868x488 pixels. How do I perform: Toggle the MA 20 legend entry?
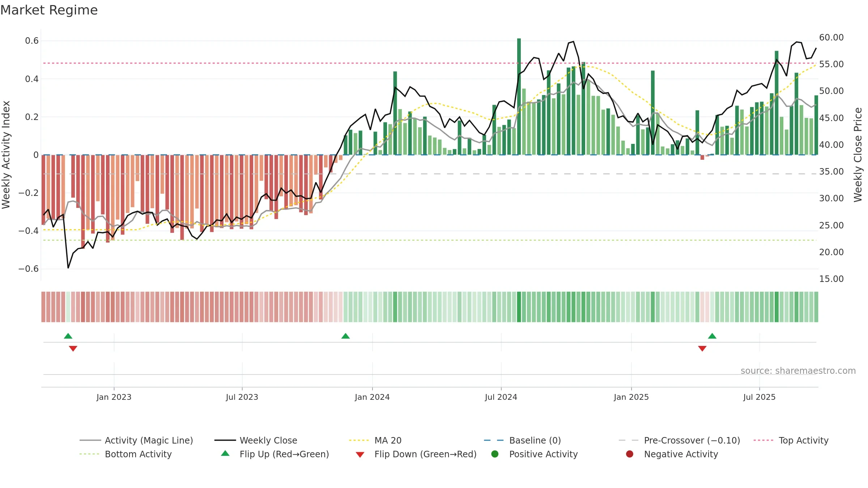point(375,440)
